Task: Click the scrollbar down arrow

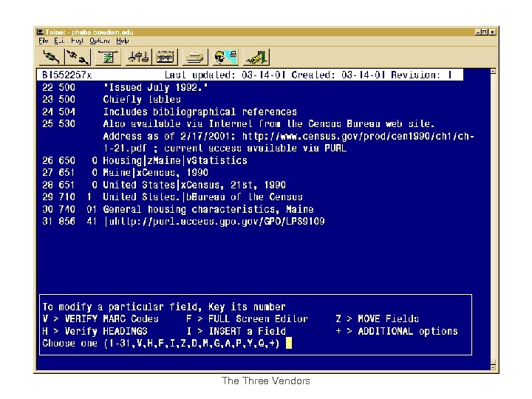Action: (493, 367)
